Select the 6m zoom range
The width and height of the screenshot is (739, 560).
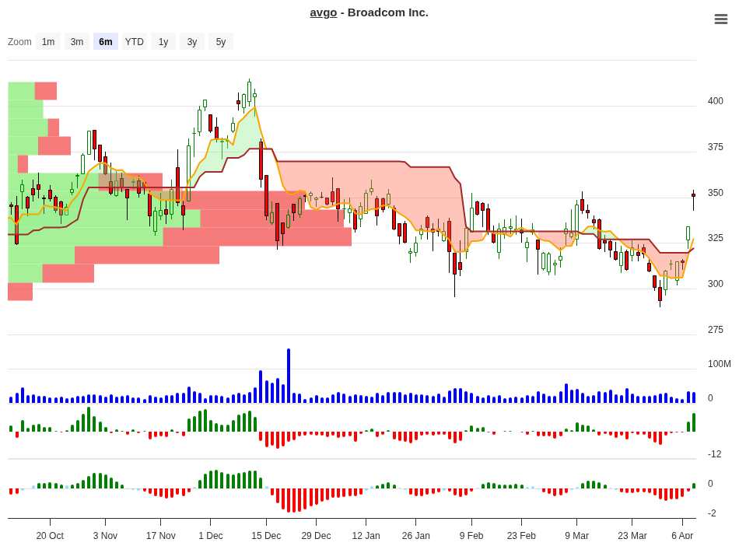106,41
